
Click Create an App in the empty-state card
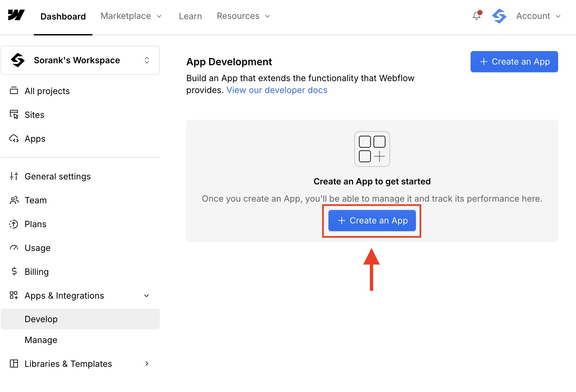tap(372, 220)
